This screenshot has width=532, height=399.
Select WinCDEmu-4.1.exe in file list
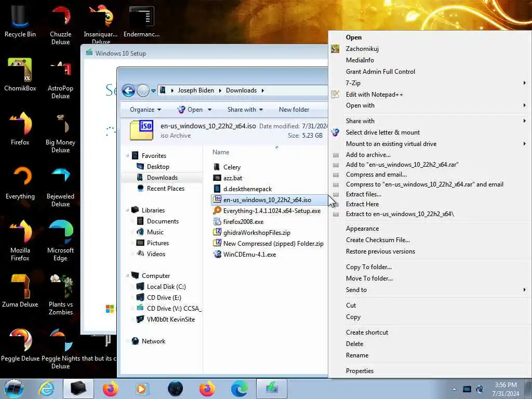[249, 255]
